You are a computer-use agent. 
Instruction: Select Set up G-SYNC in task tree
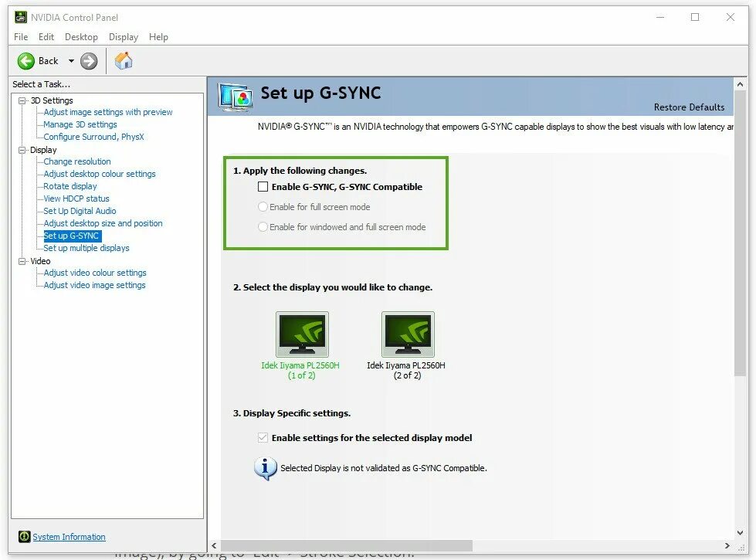[x=73, y=236]
